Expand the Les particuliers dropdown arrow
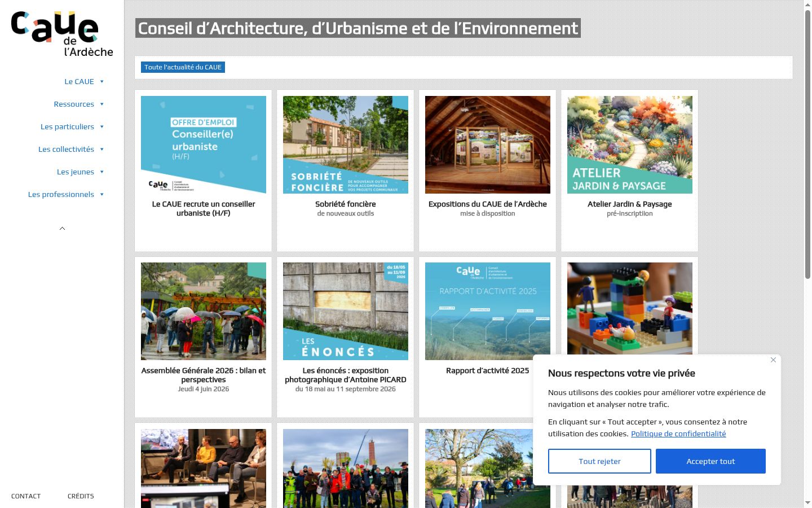 coord(102,126)
